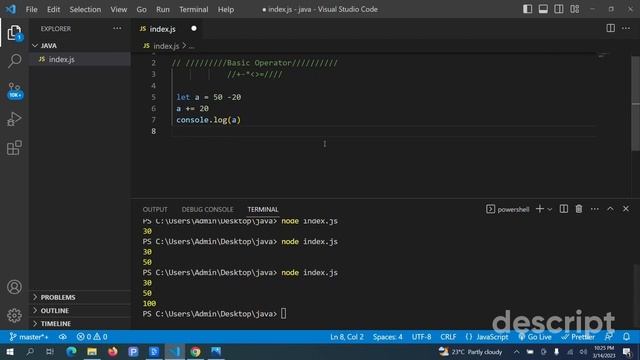Image resolution: width=640 pixels, height=360 pixels.
Task: Click Go Live in status bar
Action: coord(535,337)
